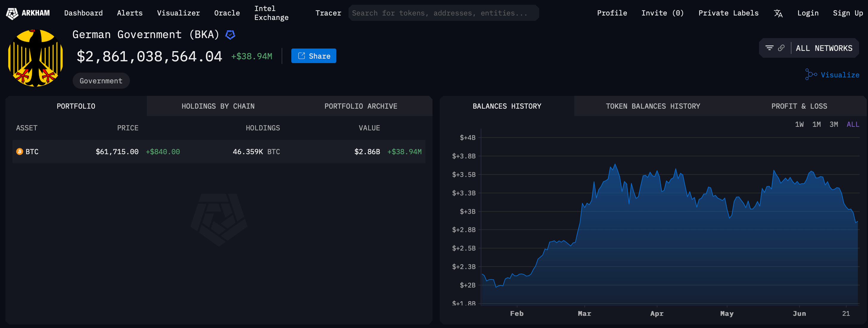
Task: Click the +$38.94M change beside total balance
Action: tap(251, 56)
